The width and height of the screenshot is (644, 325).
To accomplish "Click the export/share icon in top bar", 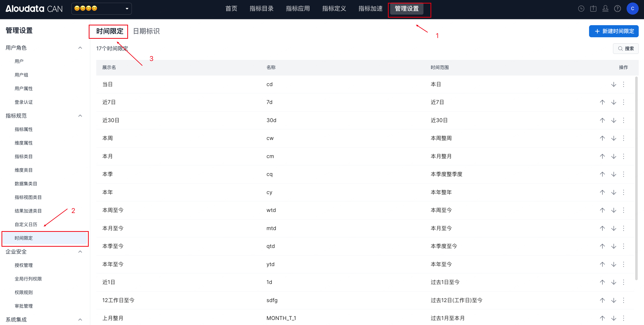I will point(593,9).
